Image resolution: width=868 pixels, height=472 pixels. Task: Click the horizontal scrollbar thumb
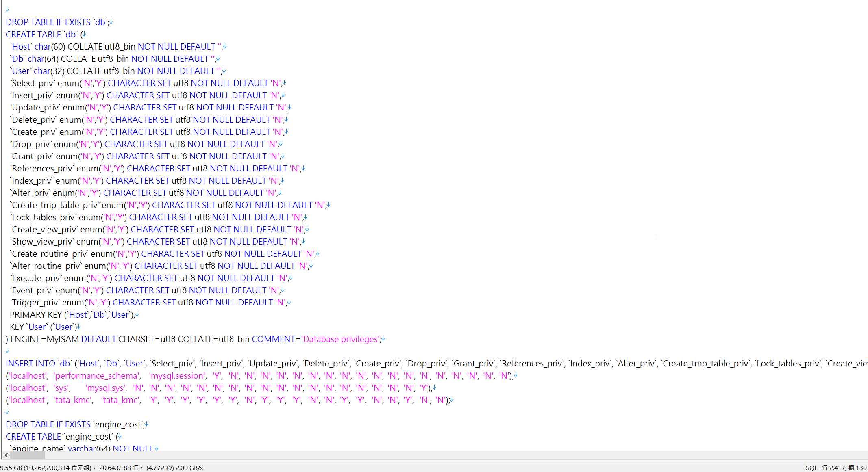click(x=28, y=455)
